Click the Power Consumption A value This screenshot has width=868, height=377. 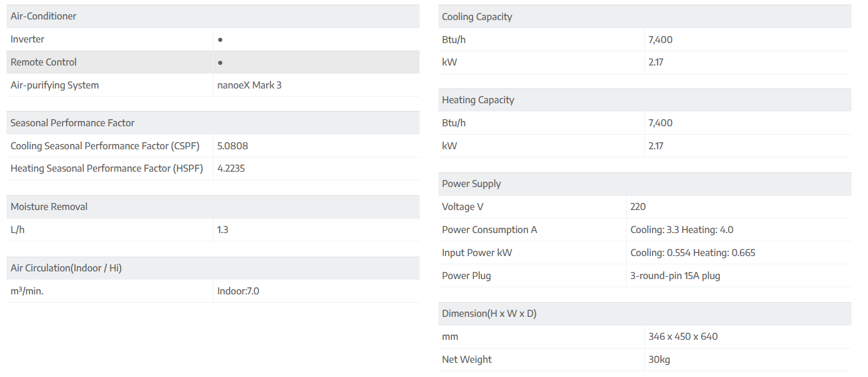click(682, 230)
